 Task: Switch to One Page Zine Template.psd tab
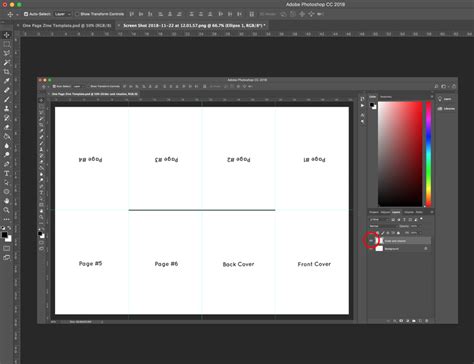coord(67,25)
